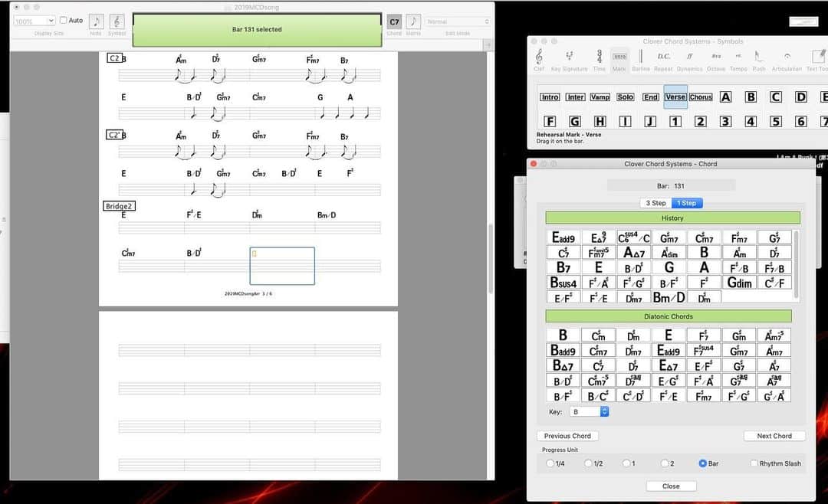Open the Articulation symbols
This screenshot has width=828, height=504.
point(787,60)
